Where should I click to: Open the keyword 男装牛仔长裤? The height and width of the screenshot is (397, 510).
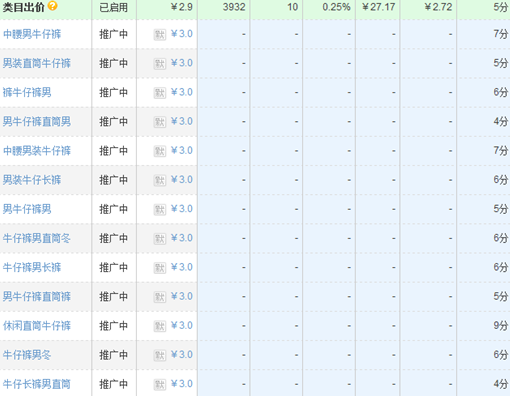[32, 180]
